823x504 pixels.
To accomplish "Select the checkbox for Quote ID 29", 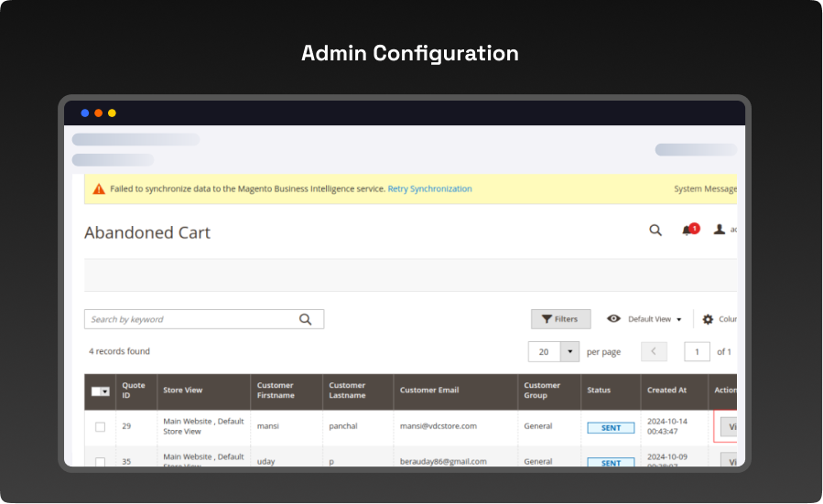I will click(100, 427).
